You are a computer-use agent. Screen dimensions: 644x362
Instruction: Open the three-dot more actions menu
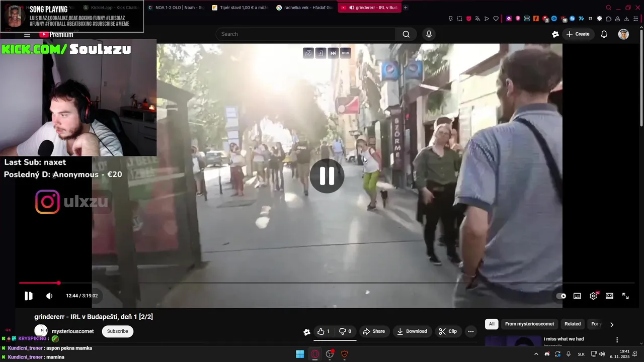click(x=470, y=331)
